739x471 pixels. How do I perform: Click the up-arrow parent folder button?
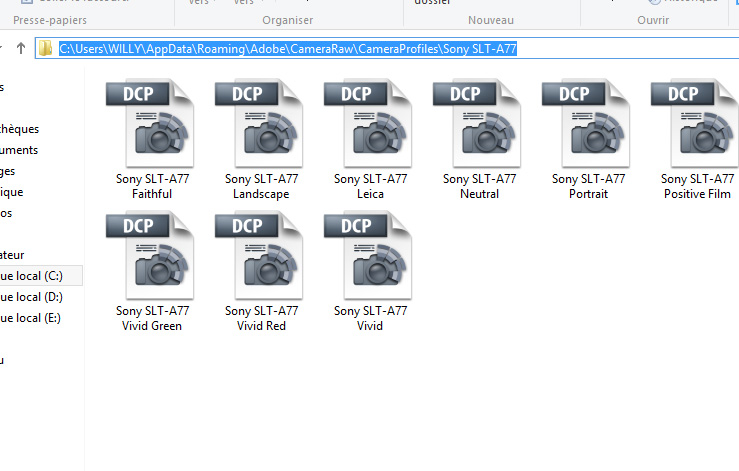click(x=21, y=48)
